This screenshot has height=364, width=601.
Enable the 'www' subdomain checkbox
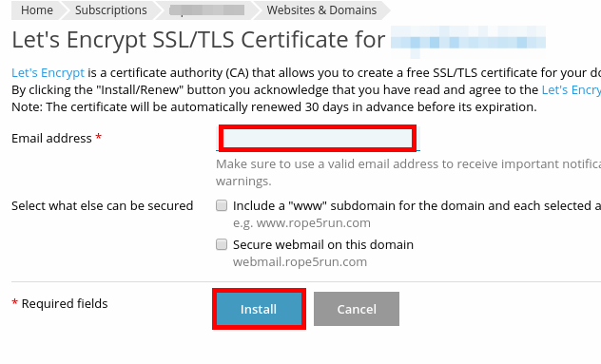(222, 205)
